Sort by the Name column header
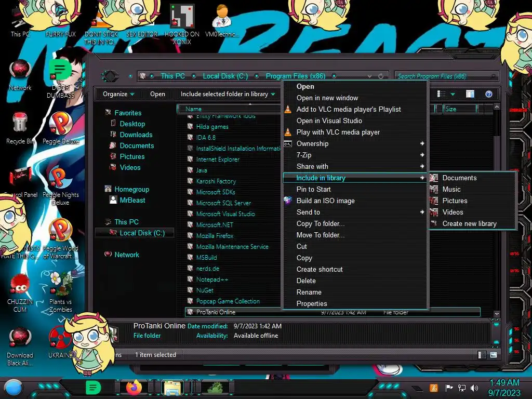The height and width of the screenshot is (399, 532). coord(229,109)
